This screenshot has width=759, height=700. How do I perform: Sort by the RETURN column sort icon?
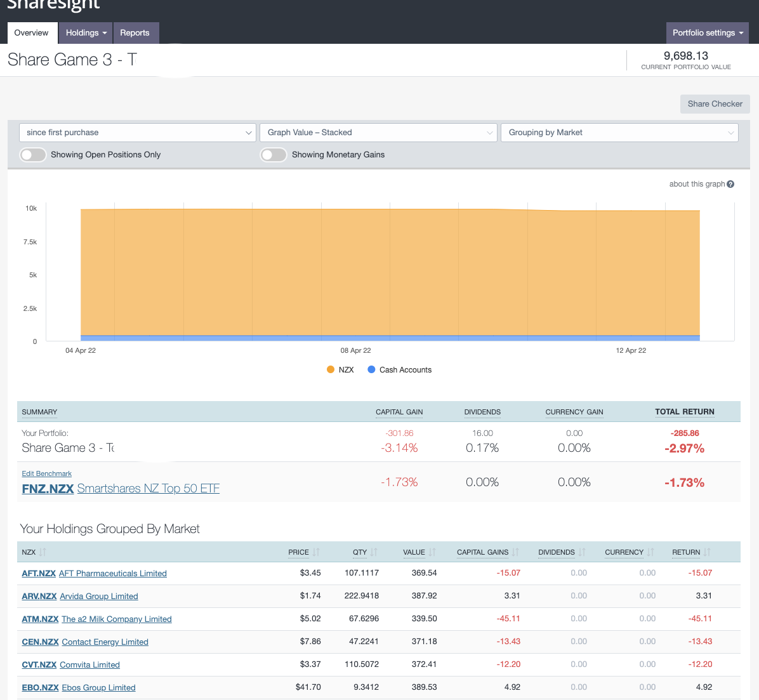707,552
